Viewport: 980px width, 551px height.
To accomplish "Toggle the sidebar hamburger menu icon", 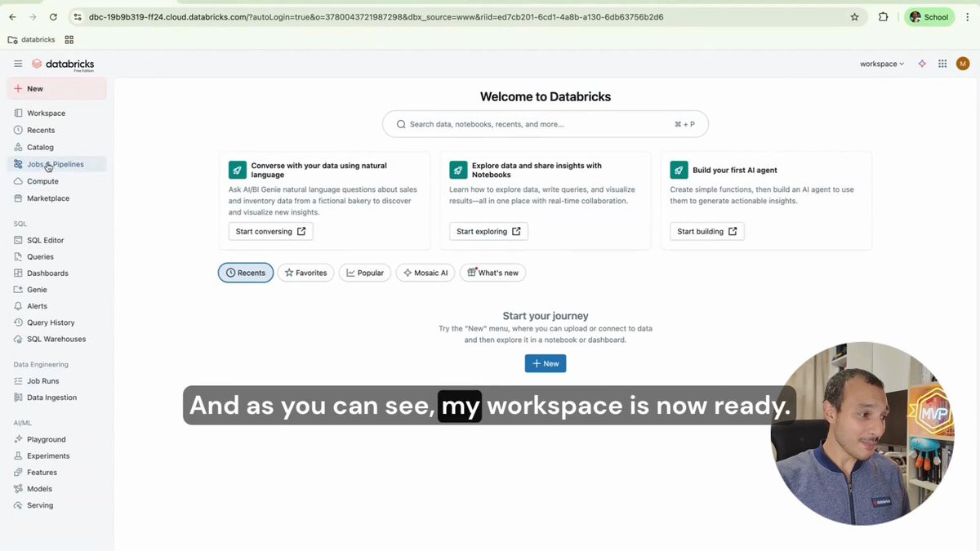I will pyautogui.click(x=18, y=64).
